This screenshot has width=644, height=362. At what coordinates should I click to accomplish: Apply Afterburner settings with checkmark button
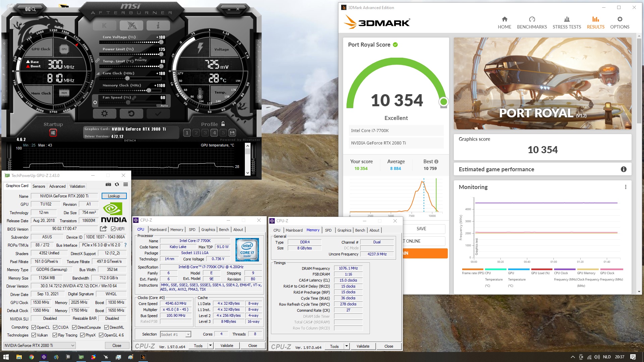coord(158,114)
